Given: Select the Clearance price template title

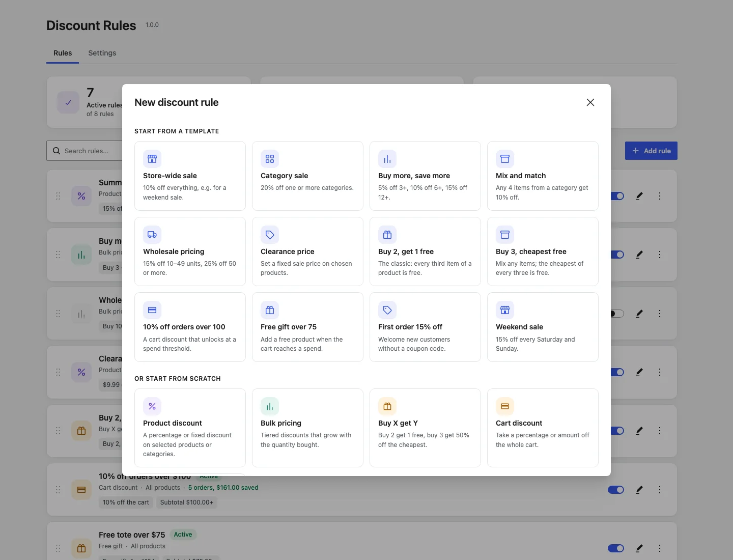Looking at the screenshot, I should [287, 251].
